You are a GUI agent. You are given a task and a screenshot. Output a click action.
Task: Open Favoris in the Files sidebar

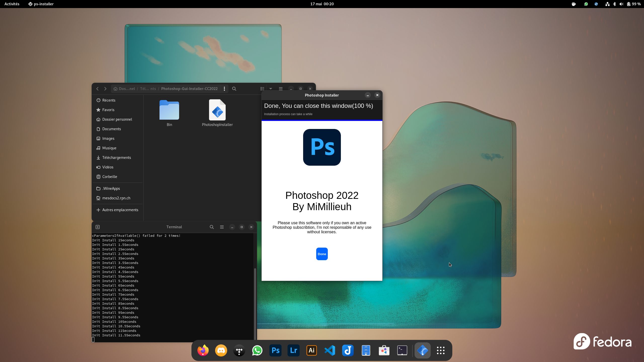[117, 110]
